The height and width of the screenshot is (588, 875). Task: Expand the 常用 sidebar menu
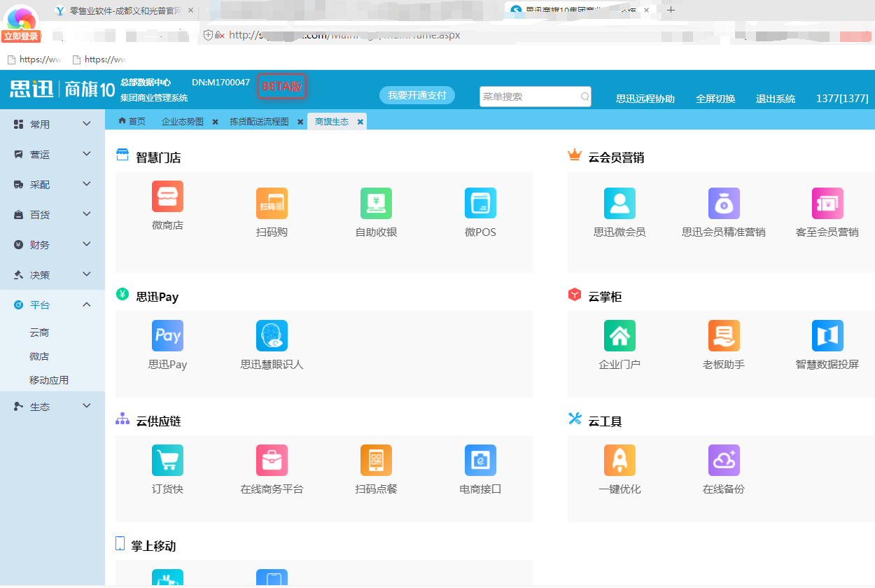tap(52, 123)
